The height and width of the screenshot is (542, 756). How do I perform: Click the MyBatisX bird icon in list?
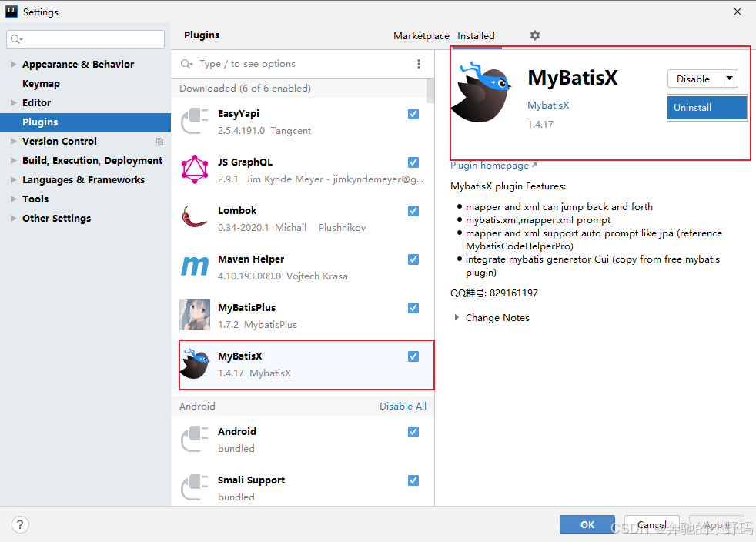[195, 363]
